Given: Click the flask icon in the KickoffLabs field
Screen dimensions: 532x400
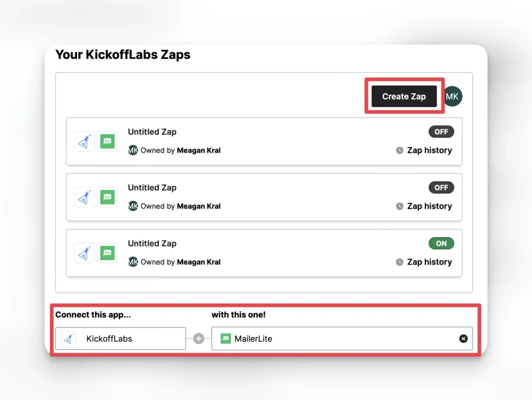Looking at the screenshot, I should point(69,339).
